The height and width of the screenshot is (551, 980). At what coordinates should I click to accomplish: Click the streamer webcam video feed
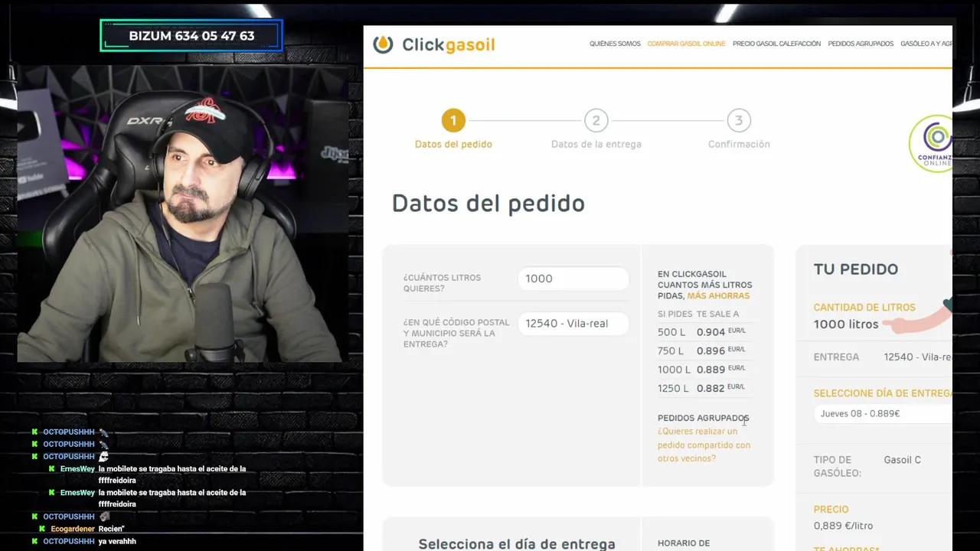coord(182,213)
